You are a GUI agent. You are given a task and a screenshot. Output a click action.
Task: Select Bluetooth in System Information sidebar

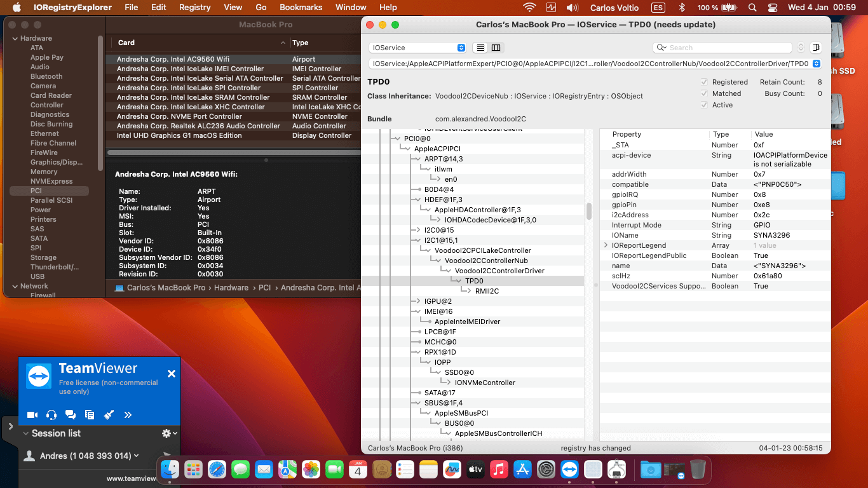(46, 76)
